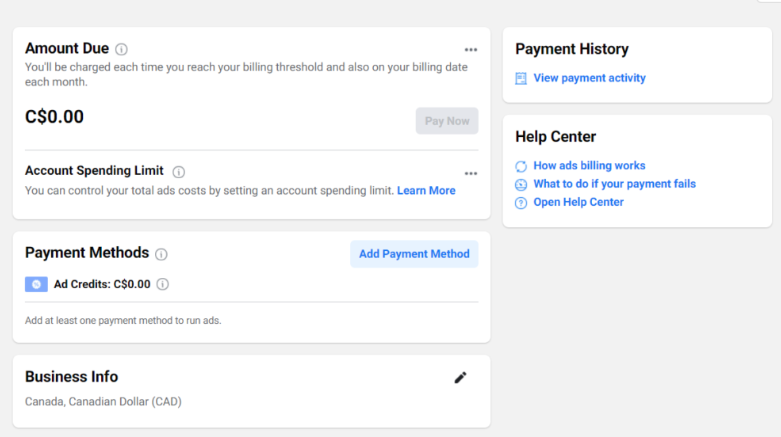Click the icon beside payment fails help
781x437 pixels.
521,184
